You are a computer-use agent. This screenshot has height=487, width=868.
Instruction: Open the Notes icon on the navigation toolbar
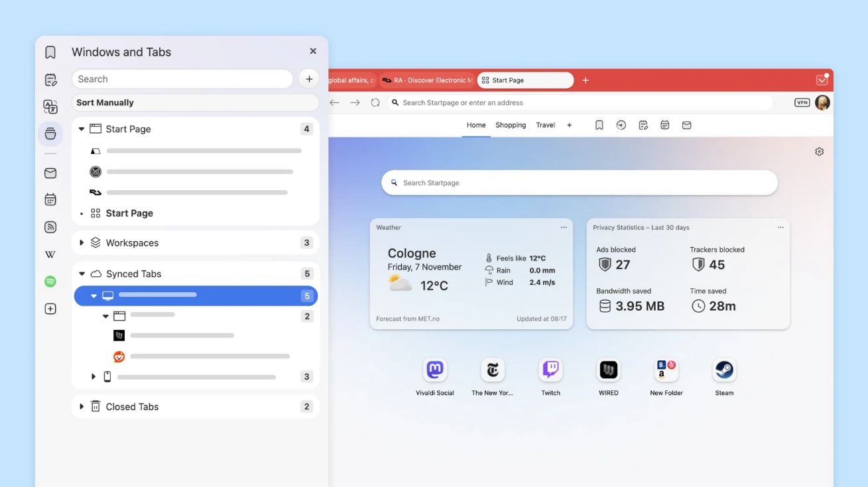point(643,125)
